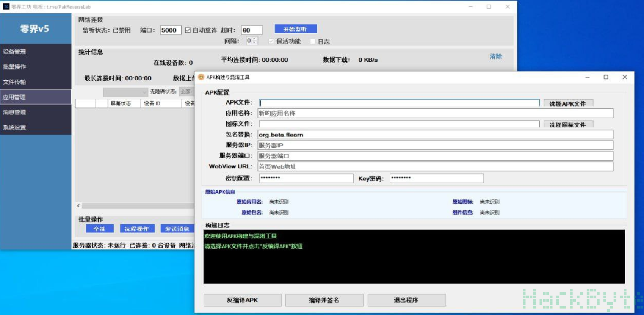Image resolution: width=644 pixels, height=315 pixels.
Task: Open 消息管理 from the sidebar
Action: [36, 112]
